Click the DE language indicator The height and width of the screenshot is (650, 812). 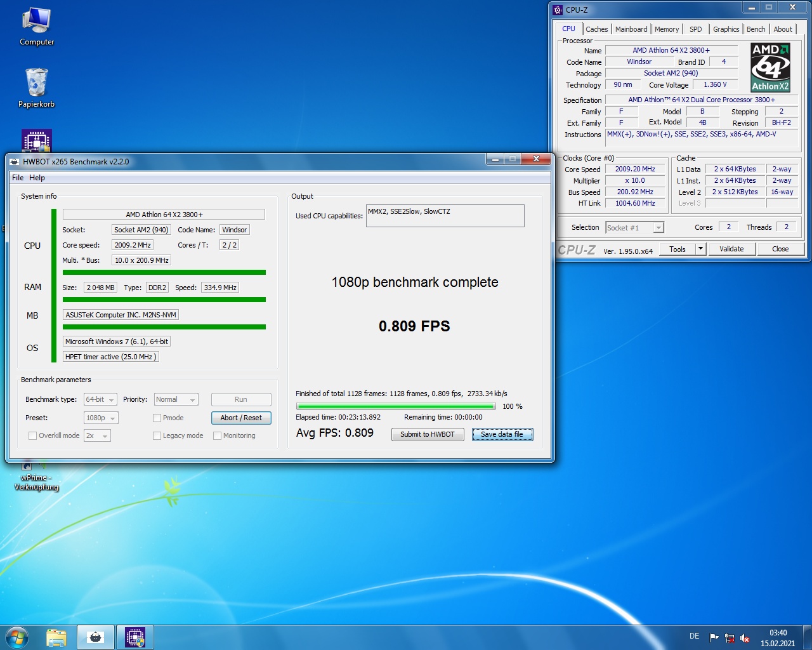pyautogui.click(x=694, y=636)
